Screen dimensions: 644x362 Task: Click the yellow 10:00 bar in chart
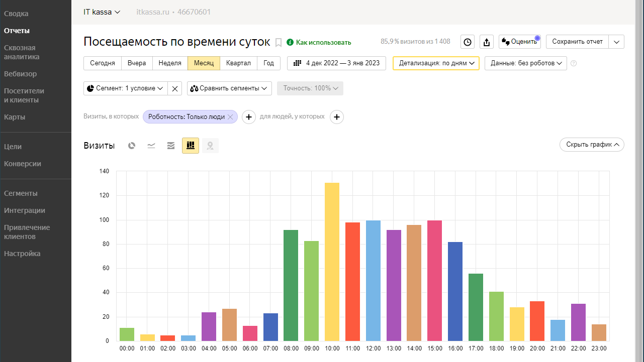(332, 262)
